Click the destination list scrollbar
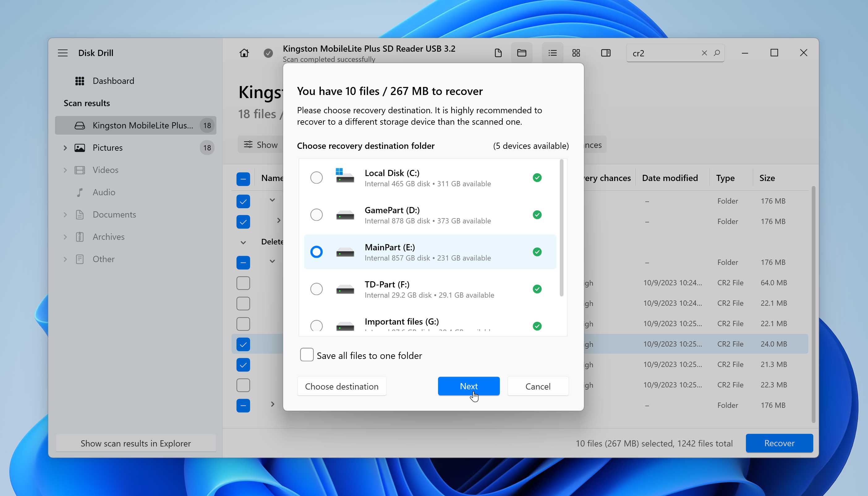 tap(561, 227)
